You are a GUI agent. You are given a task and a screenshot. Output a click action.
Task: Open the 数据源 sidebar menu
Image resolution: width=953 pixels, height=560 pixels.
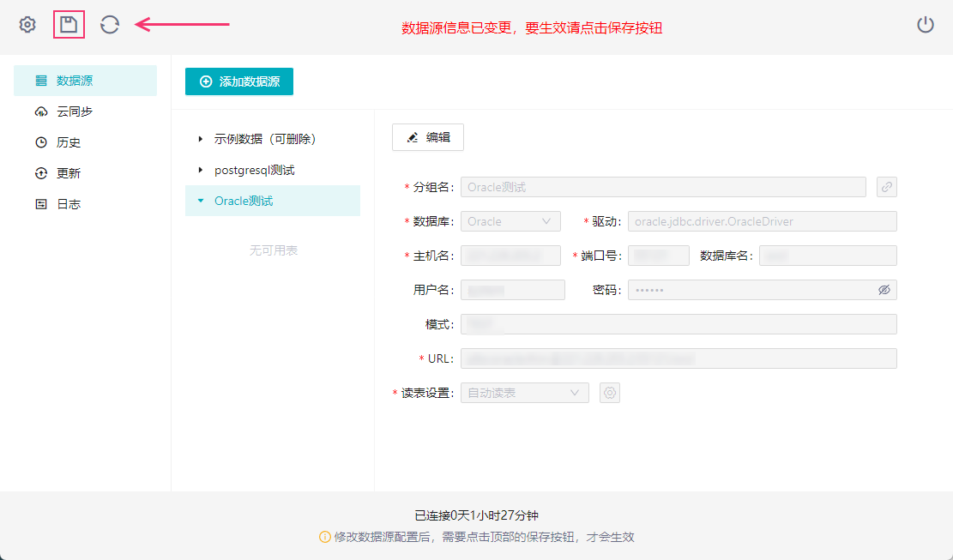(85, 80)
